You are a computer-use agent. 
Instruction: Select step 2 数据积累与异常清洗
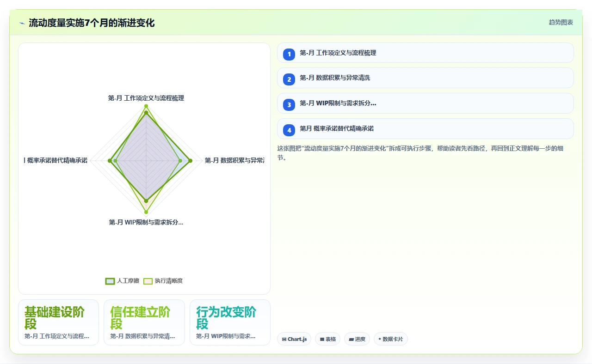pos(425,78)
